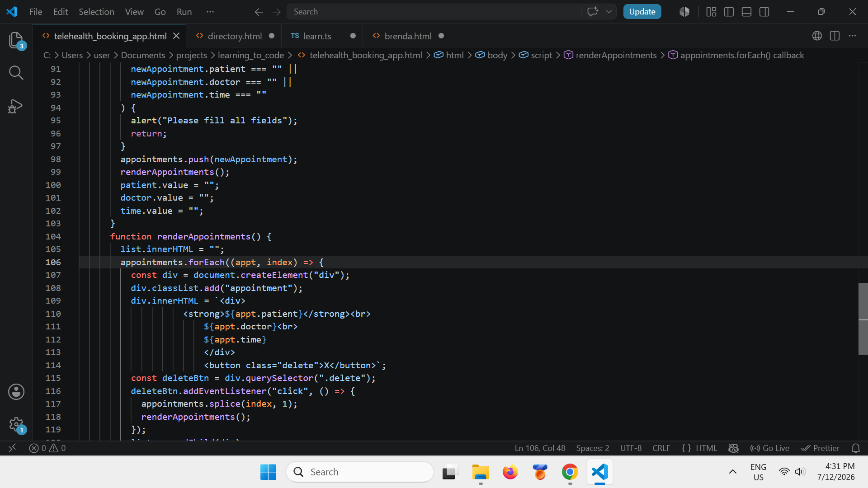Open the Search view in activity bar
868x488 pixels.
pos(16,73)
